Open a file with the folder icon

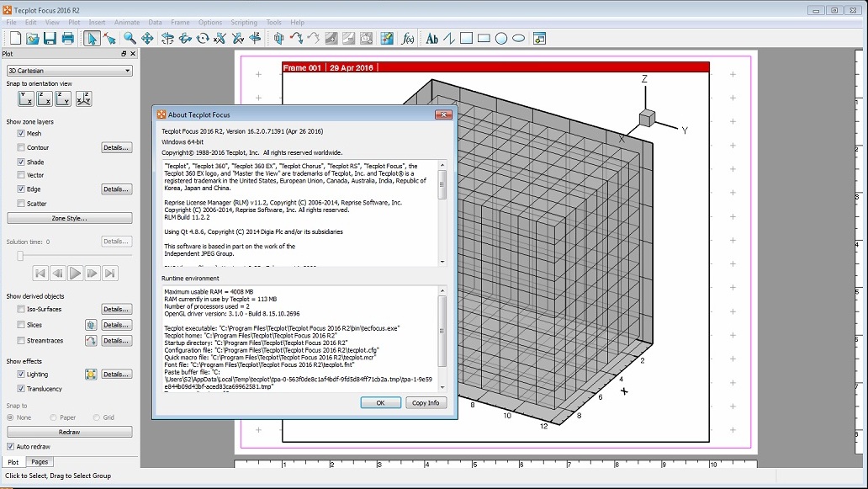[x=33, y=38]
